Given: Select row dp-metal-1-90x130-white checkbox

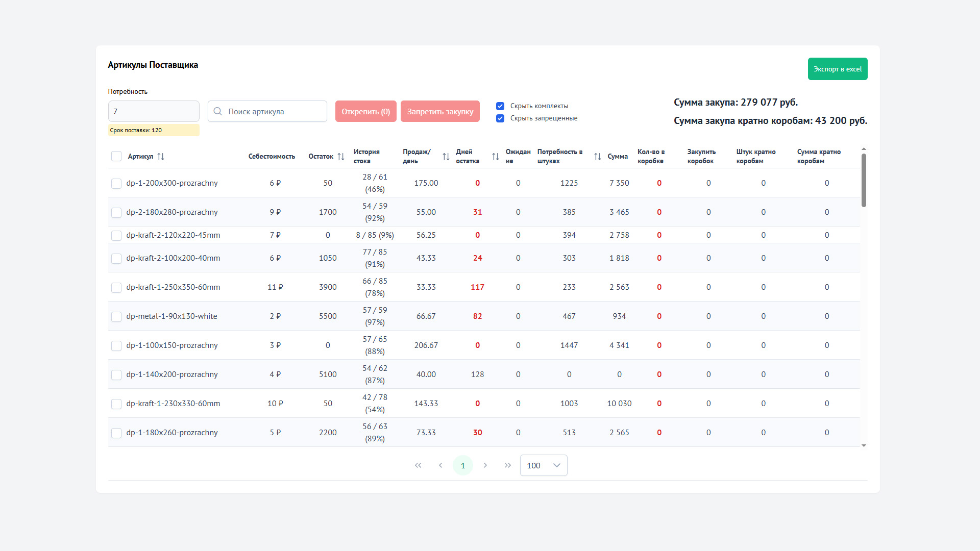Looking at the screenshot, I should (x=116, y=317).
